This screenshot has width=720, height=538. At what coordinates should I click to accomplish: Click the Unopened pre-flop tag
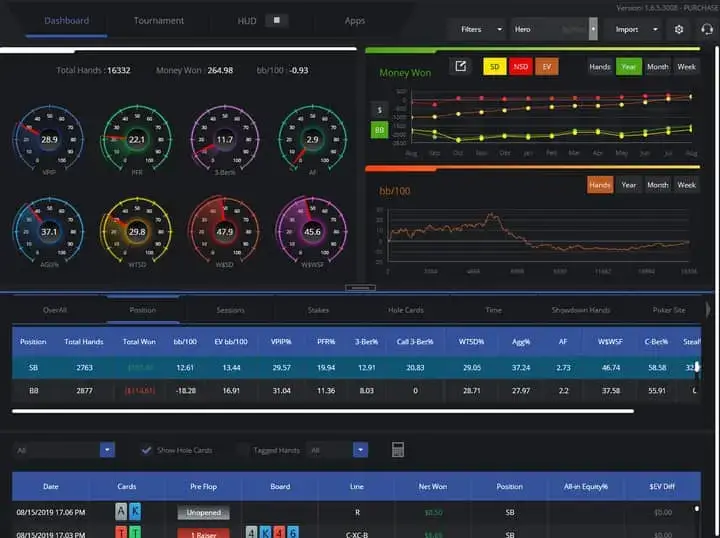203,512
